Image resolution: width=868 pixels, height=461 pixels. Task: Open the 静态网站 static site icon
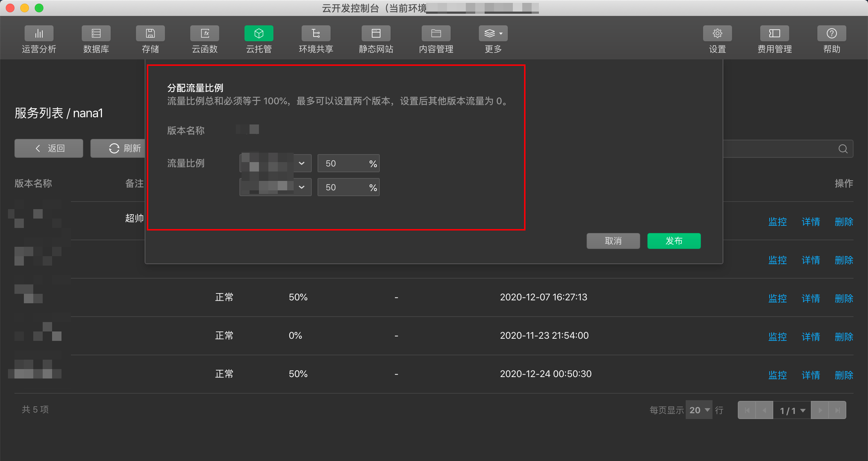pos(376,34)
